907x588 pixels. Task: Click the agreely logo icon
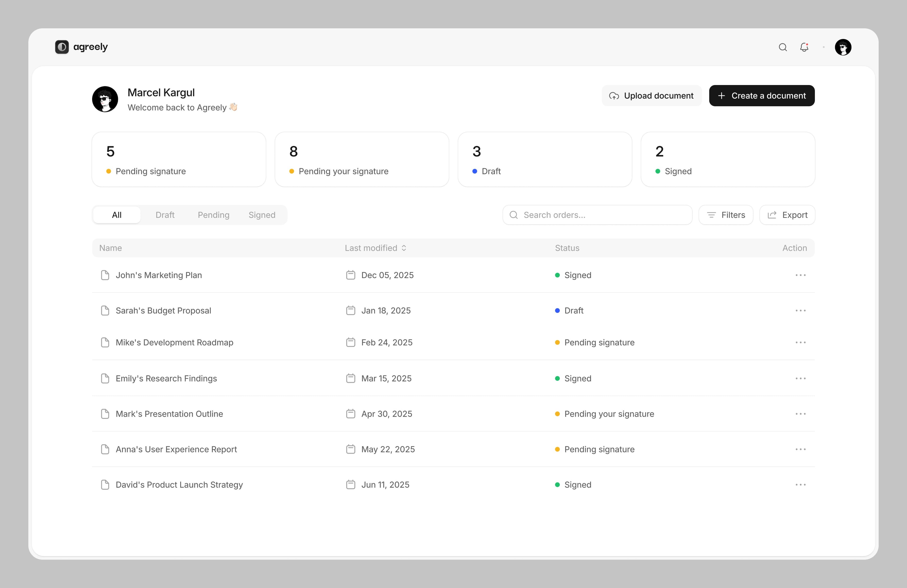coord(62,47)
